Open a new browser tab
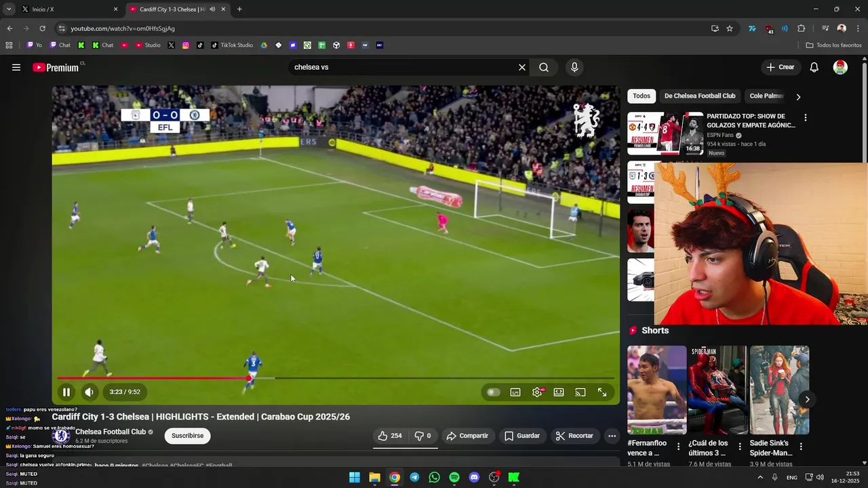 point(239,9)
